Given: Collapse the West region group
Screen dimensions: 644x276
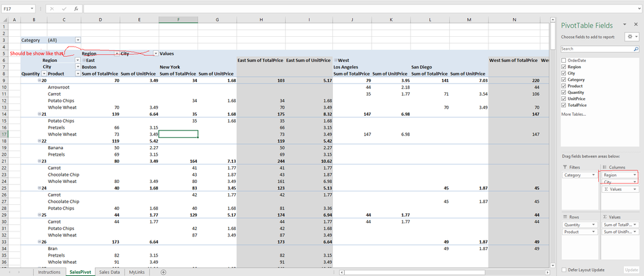Looking at the screenshot, I should [336, 60].
